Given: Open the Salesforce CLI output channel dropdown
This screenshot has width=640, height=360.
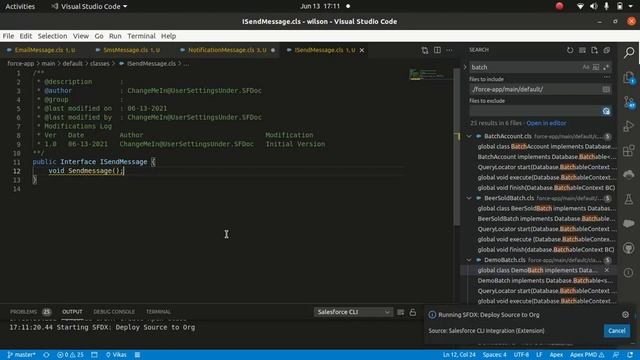Looking at the screenshot, I should click(x=353, y=312).
